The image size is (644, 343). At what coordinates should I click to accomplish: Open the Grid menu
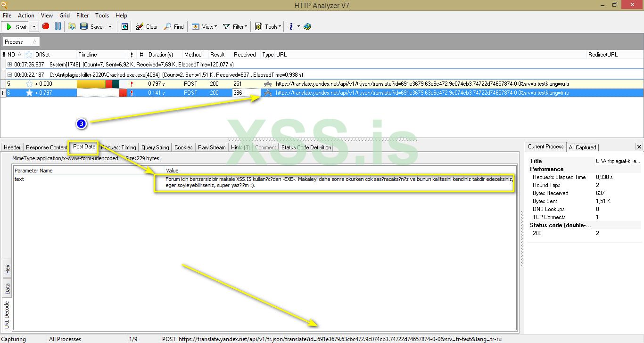65,16
